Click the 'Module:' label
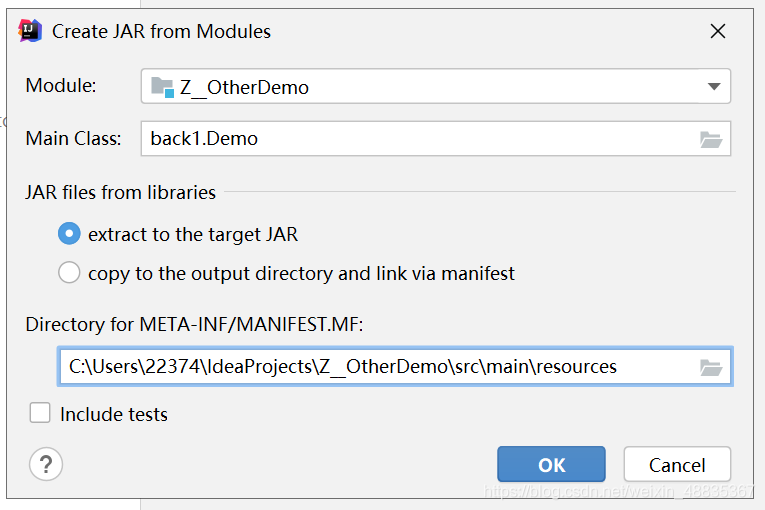The image size is (765, 510). 61,86
